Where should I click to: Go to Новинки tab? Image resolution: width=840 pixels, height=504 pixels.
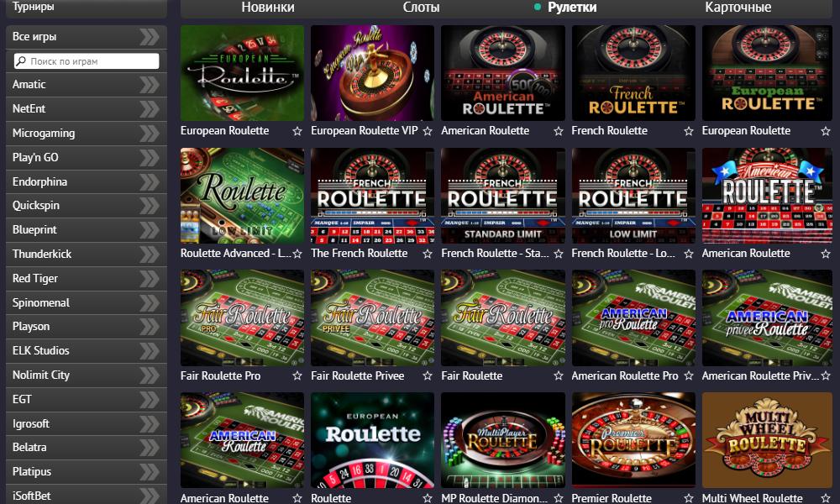pyautogui.click(x=268, y=8)
